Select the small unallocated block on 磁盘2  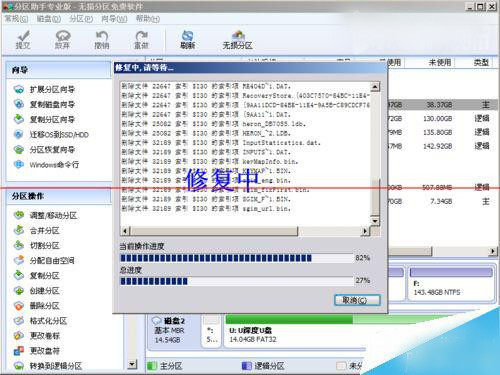coord(212,331)
